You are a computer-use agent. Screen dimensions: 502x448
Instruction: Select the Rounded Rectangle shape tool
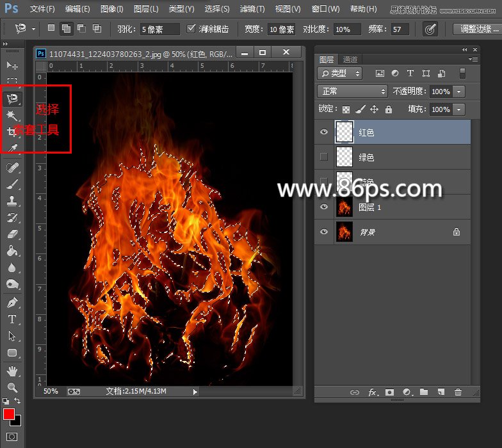pyautogui.click(x=12, y=353)
